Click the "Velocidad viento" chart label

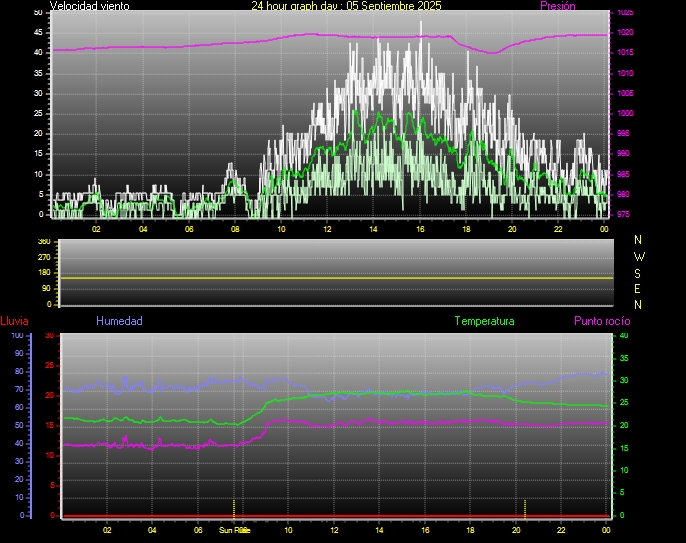(x=89, y=6)
